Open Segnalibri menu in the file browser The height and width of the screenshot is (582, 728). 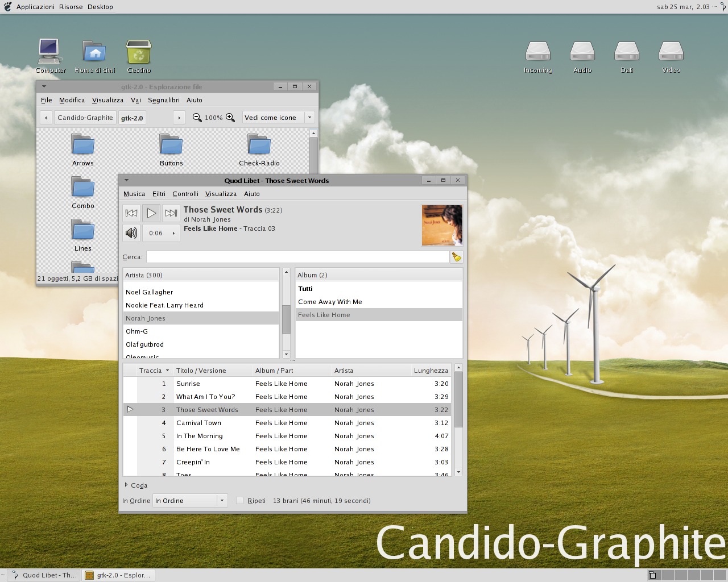164,100
